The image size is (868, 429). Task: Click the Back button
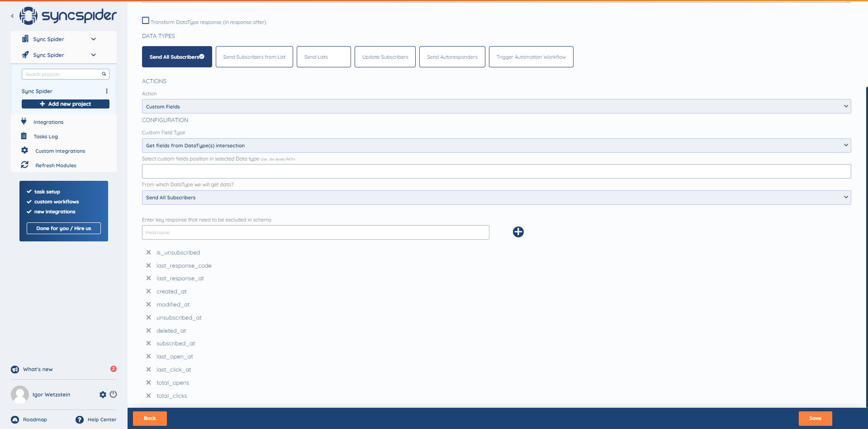click(x=150, y=419)
